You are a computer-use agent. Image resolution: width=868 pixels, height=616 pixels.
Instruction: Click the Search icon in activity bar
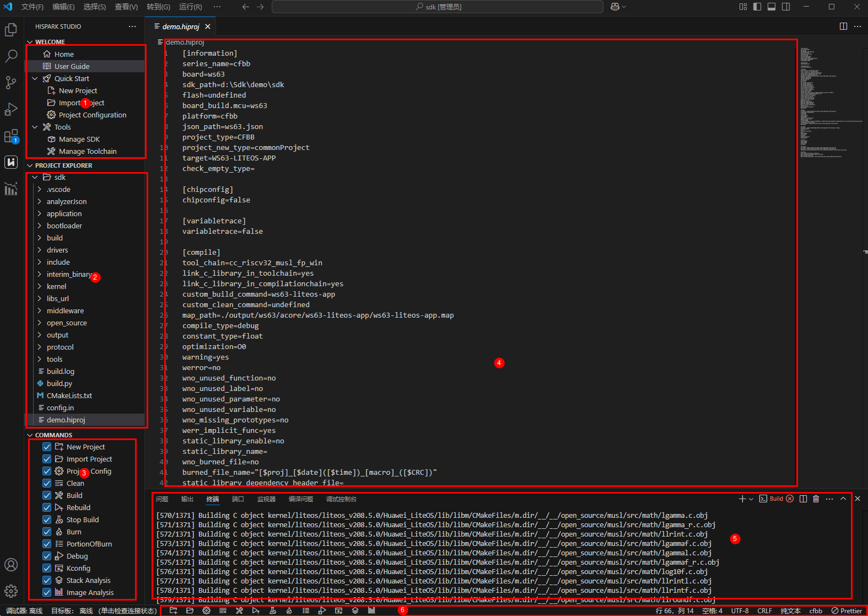tap(11, 56)
